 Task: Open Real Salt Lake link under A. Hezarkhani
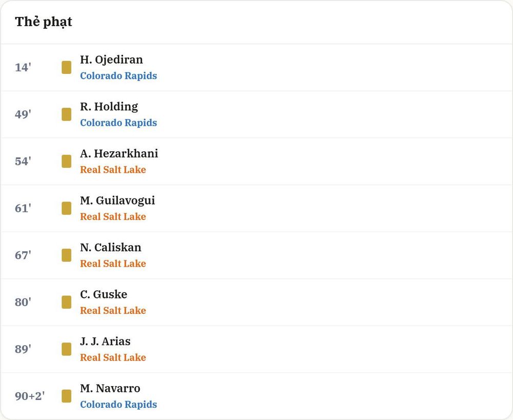tap(113, 169)
